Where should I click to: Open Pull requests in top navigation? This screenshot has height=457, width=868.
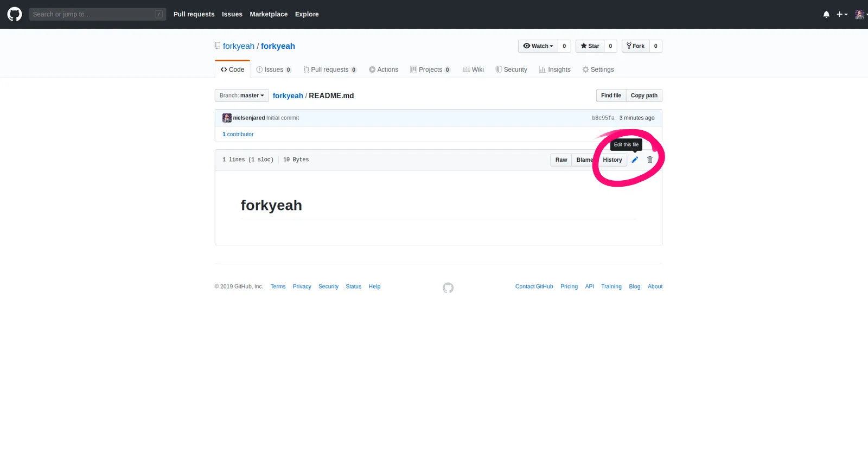coord(194,14)
